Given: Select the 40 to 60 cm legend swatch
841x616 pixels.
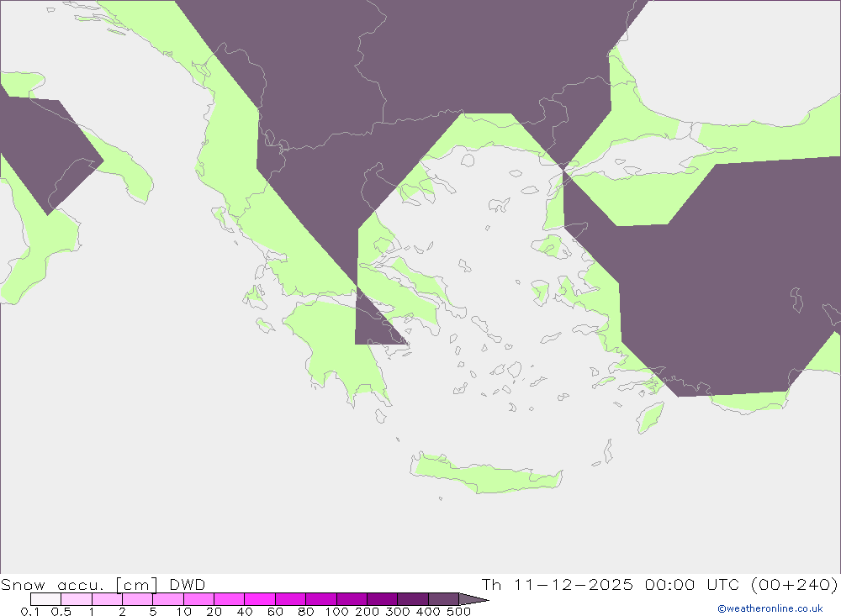Looking at the screenshot, I should point(260,599).
